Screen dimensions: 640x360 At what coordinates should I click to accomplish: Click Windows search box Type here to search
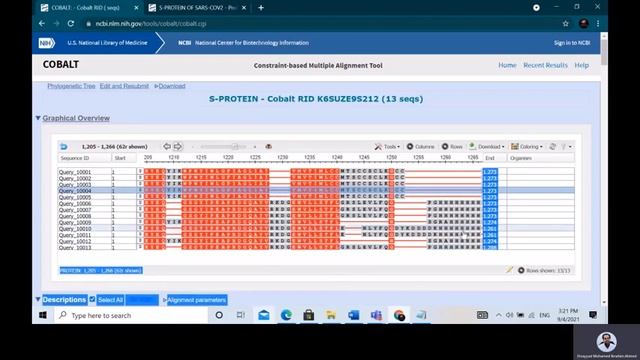[x=131, y=315]
